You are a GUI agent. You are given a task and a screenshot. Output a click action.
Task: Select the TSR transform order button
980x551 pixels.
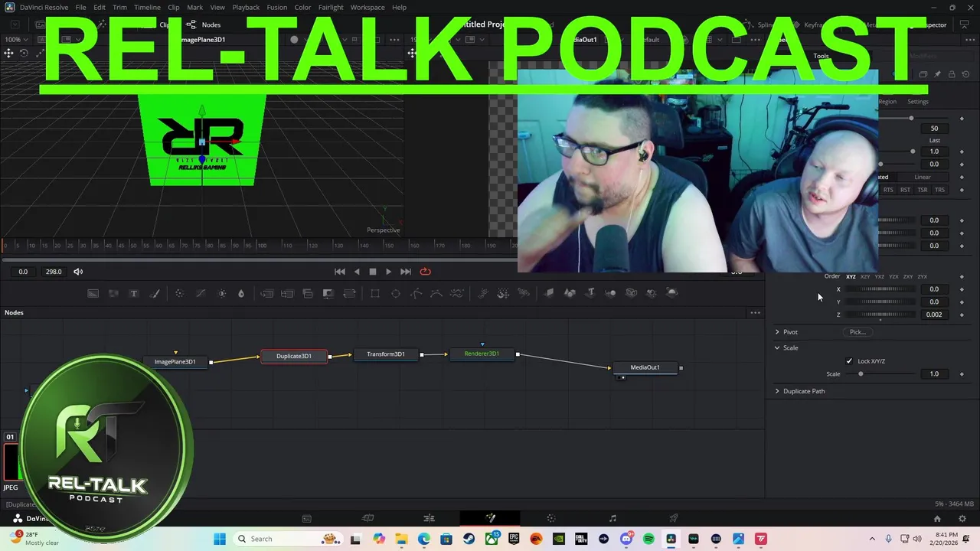pos(923,190)
